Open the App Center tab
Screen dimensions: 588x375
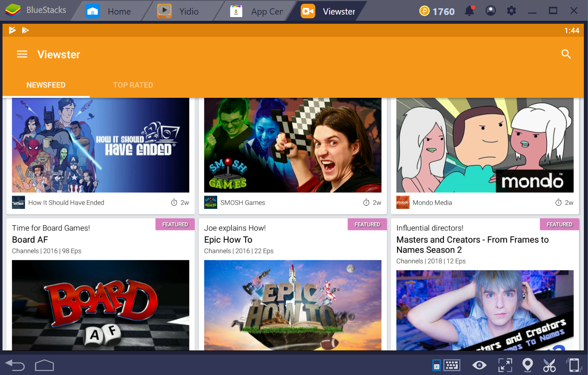click(257, 11)
